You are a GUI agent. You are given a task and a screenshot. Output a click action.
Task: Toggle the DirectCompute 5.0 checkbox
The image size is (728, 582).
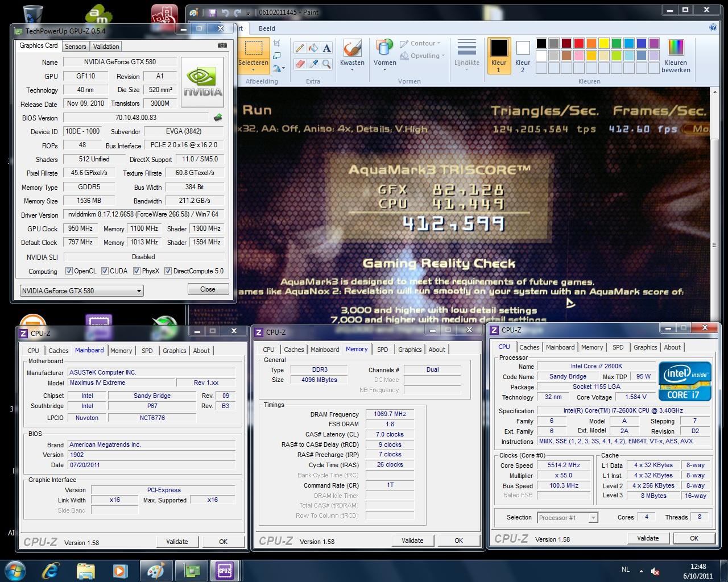click(x=168, y=271)
